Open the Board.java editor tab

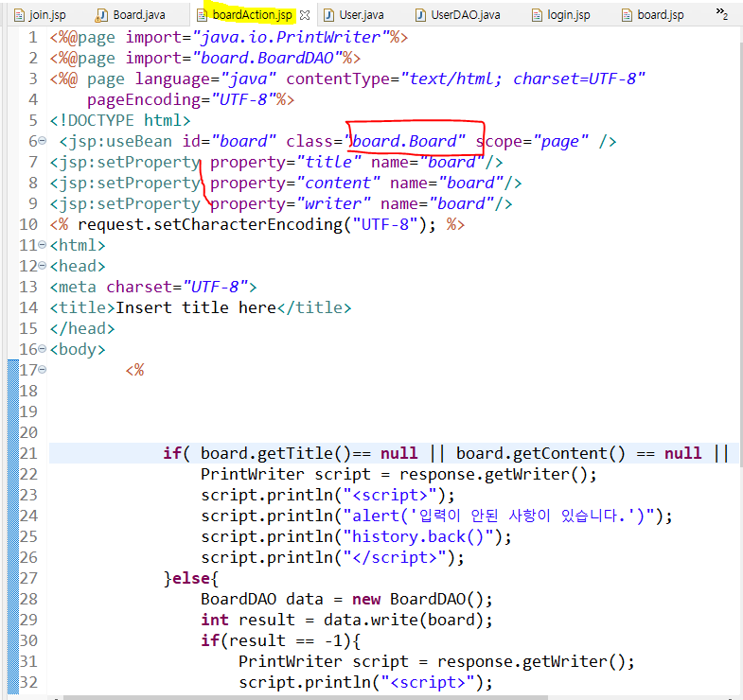click(139, 15)
